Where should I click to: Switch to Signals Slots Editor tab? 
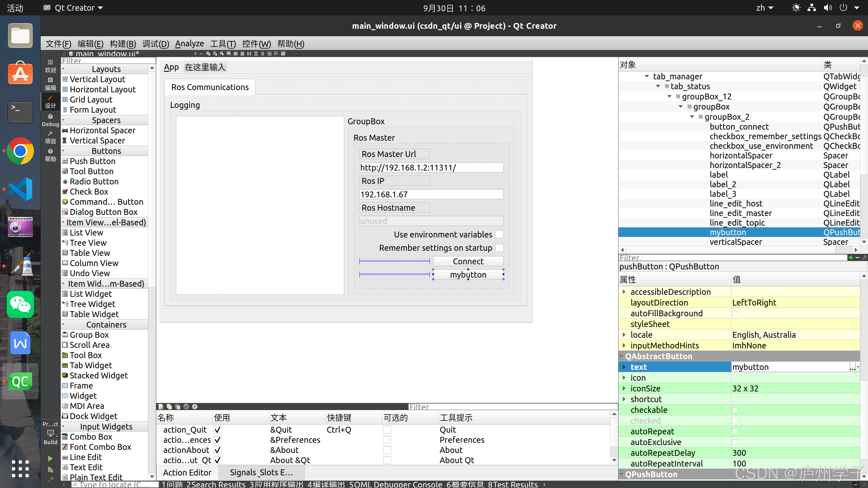coord(261,472)
